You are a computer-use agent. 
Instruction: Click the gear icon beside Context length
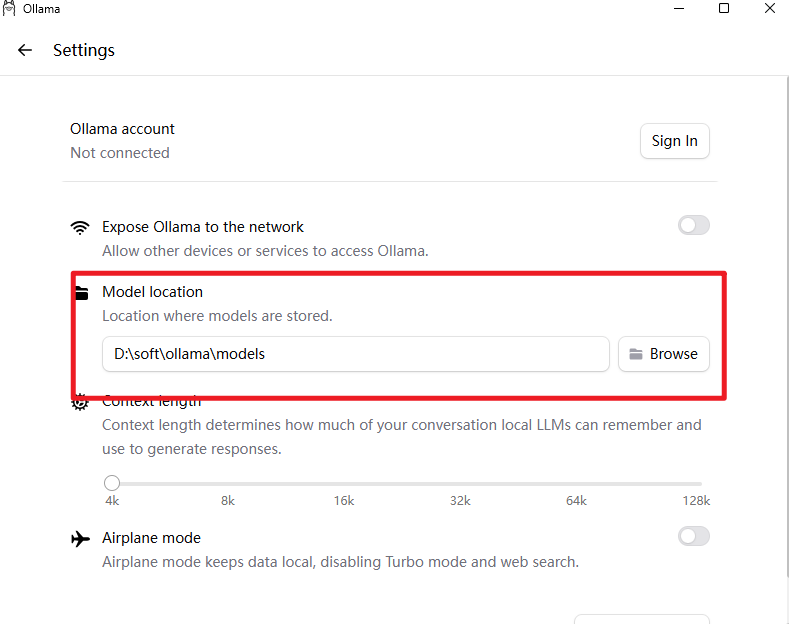(80, 403)
